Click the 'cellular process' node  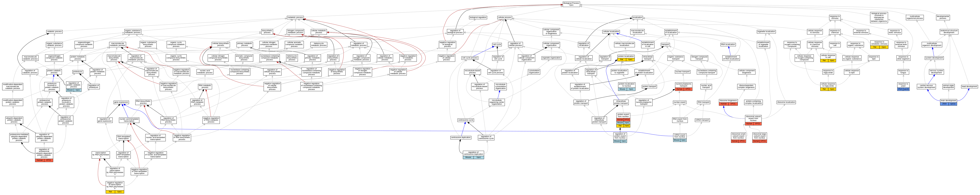point(505,17)
